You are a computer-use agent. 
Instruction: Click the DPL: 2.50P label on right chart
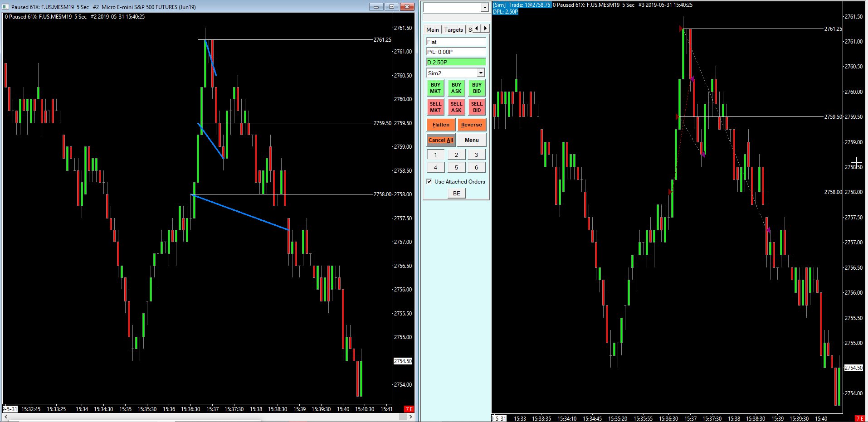click(505, 12)
